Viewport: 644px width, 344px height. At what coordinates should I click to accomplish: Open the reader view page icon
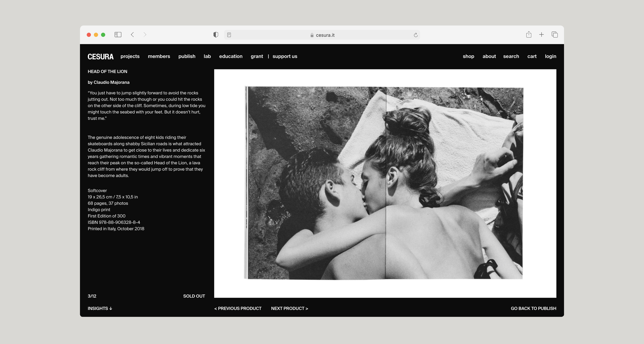pos(229,35)
